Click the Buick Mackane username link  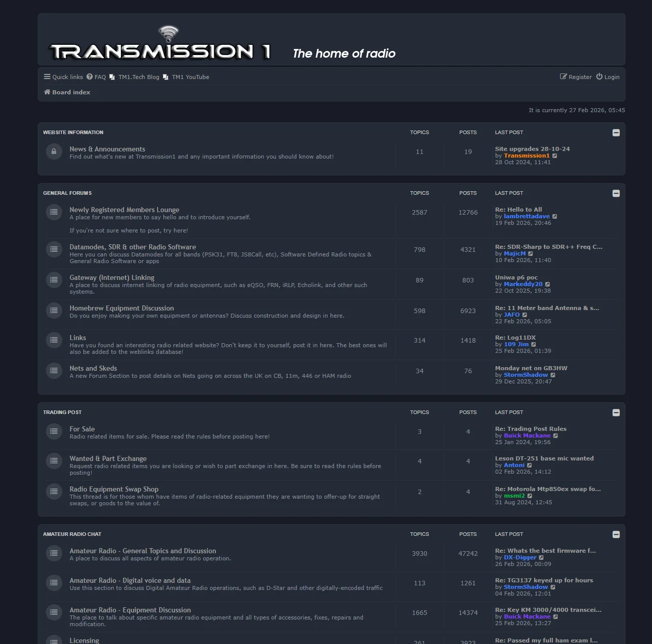526,435
